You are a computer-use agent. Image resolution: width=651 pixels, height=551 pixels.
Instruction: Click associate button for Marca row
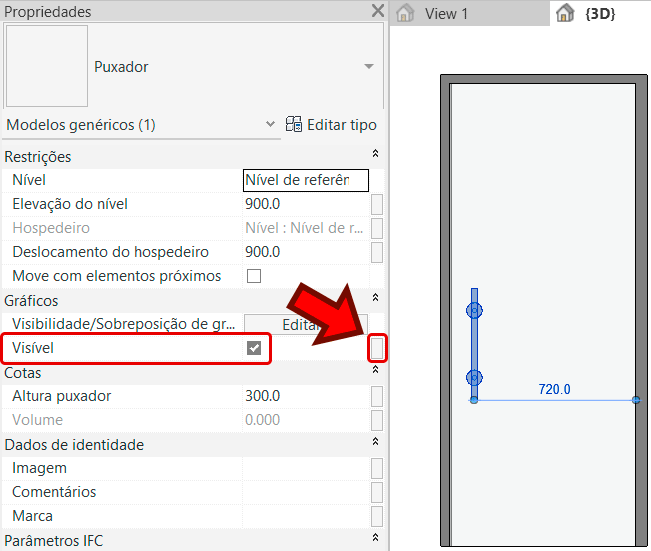377,516
